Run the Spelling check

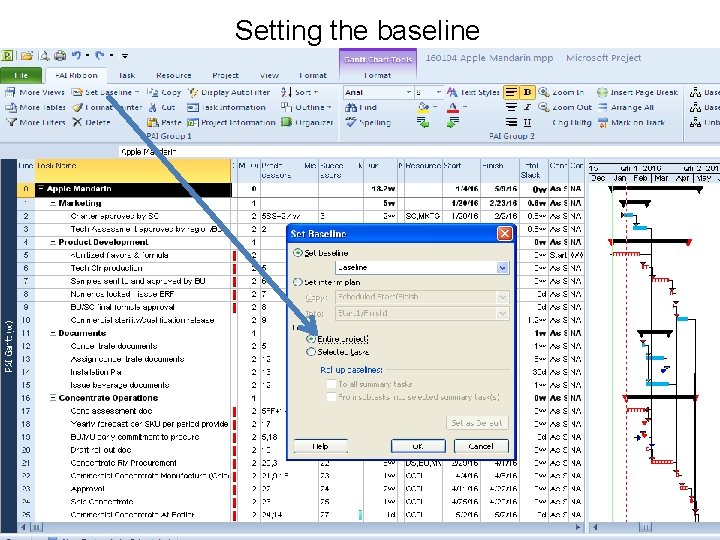coord(368,123)
